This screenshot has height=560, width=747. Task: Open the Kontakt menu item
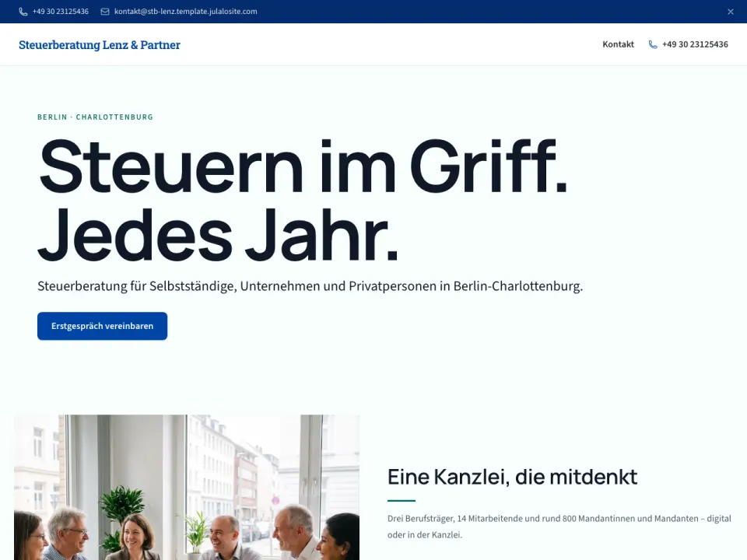tap(618, 44)
